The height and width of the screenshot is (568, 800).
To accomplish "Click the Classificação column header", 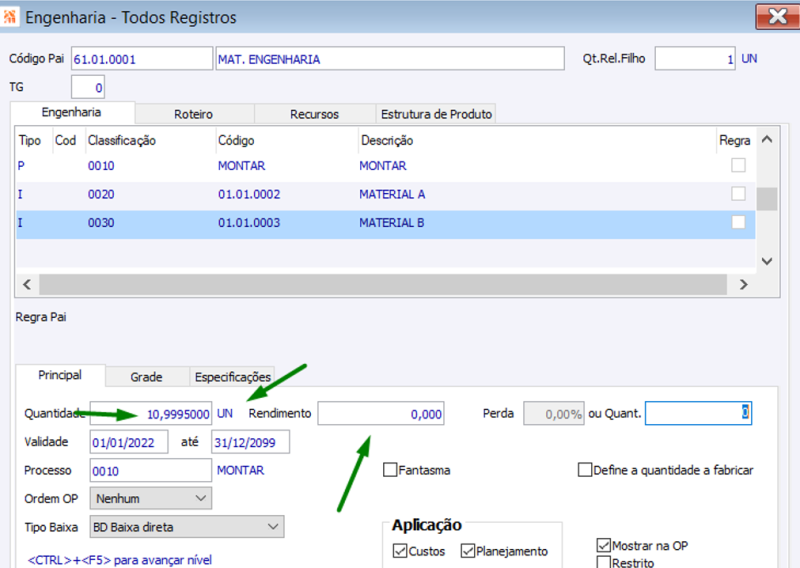I will [x=121, y=140].
